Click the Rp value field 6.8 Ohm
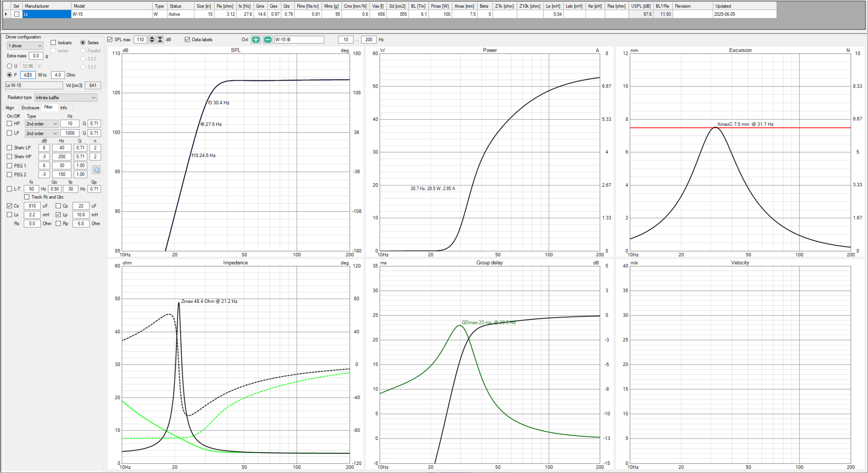The width and height of the screenshot is (868, 473). coord(81,224)
